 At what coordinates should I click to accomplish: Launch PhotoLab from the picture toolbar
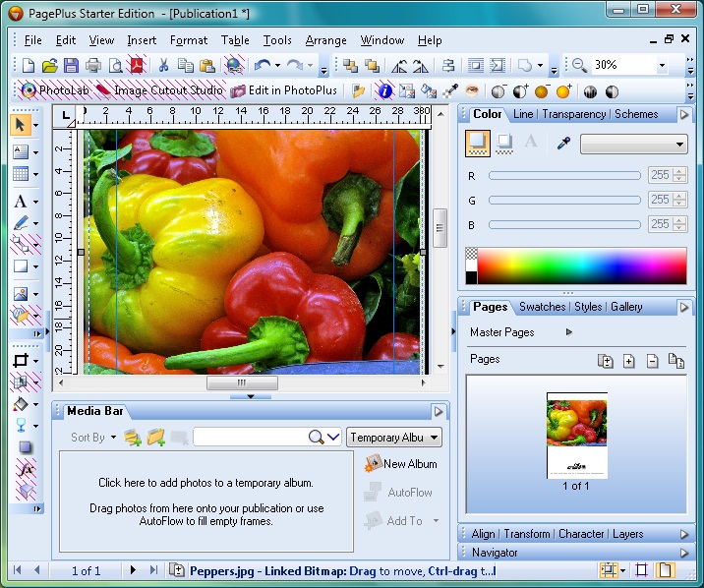click(x=55, y=90)
